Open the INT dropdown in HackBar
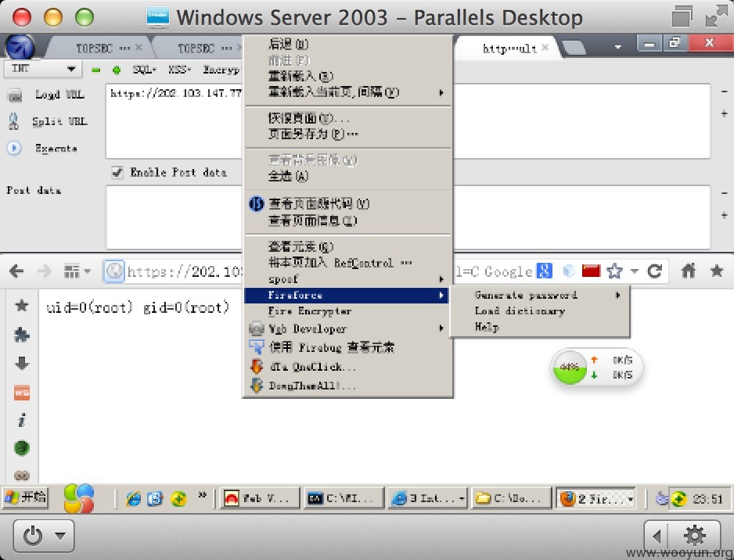734x560 pixels. click(x=41, y=69)
